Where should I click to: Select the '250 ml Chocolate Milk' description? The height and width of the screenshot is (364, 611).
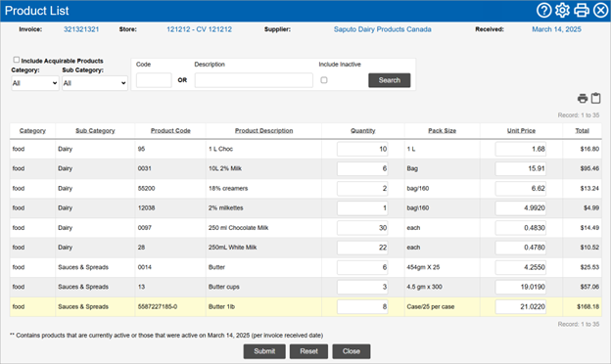pos(238,228)
